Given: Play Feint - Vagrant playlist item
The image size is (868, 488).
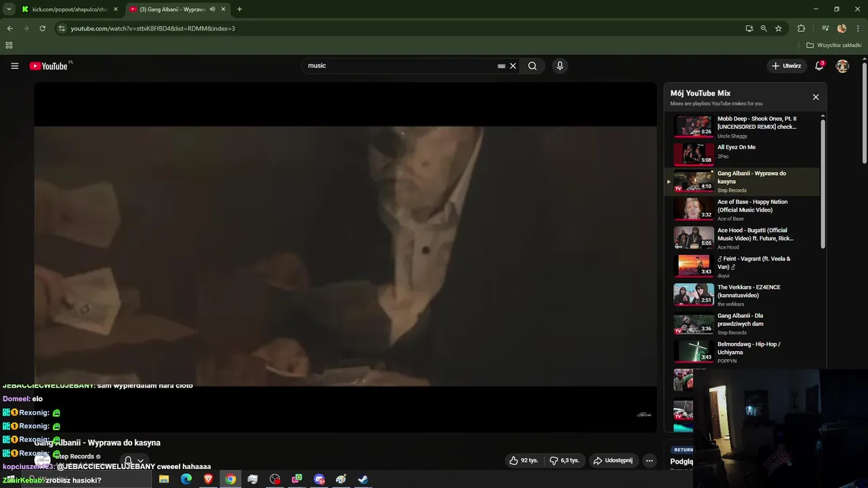Looking at the screenshot, I should pyautogui.click(x=743, y=266).
